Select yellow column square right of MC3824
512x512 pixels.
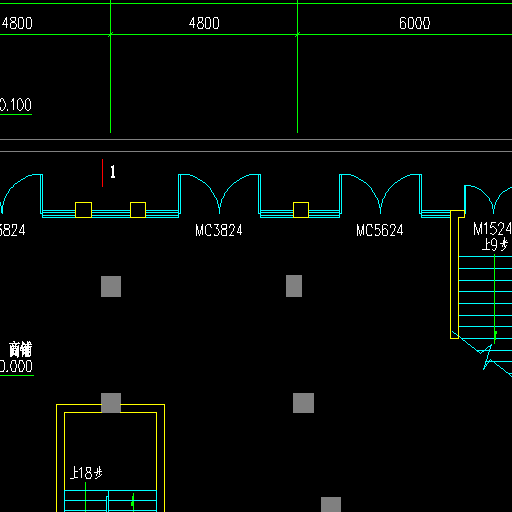(301, 210)
